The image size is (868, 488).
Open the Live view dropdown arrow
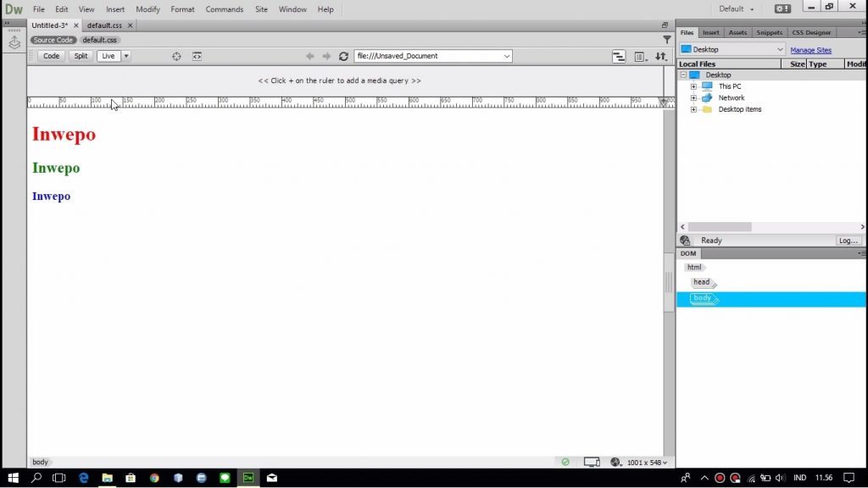tap(126, 56)
